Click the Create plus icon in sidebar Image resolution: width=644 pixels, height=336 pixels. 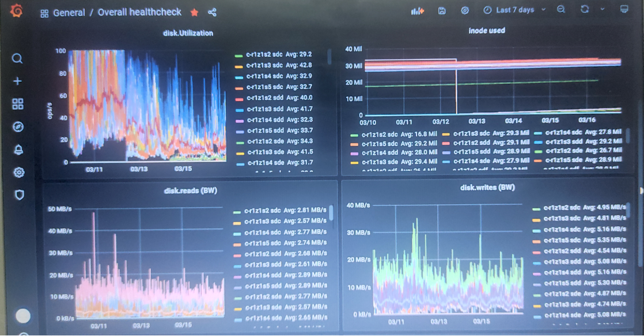tap(17, 81)
